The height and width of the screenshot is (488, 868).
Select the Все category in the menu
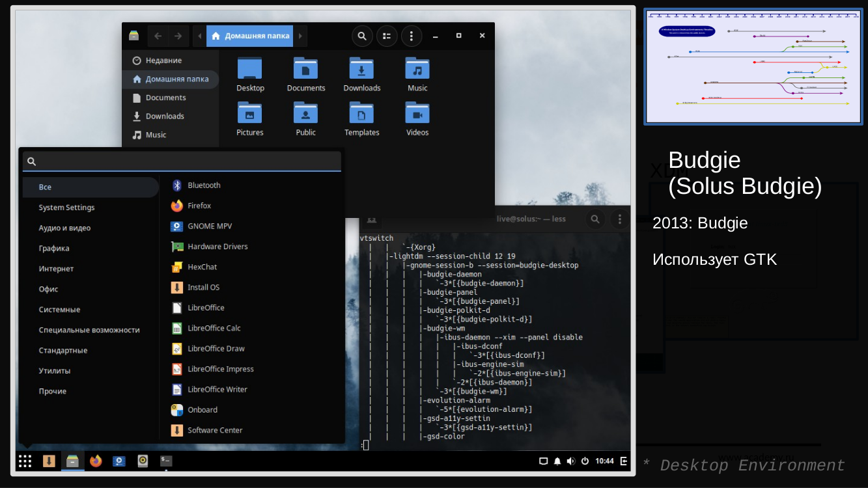91,187
